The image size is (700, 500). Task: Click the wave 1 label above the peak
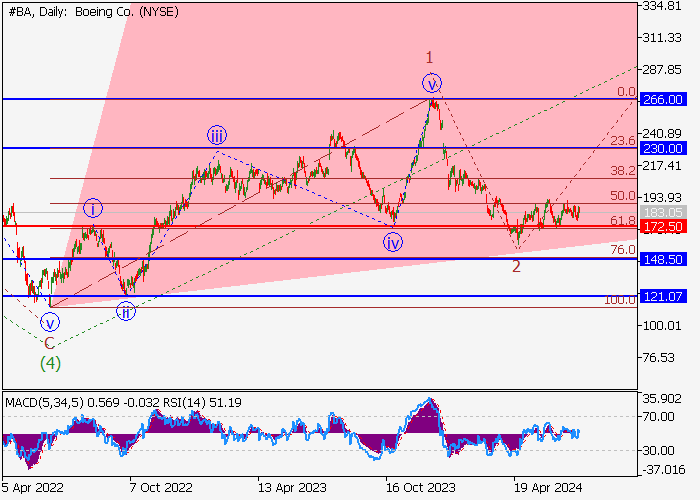click(x=429, y=58)
